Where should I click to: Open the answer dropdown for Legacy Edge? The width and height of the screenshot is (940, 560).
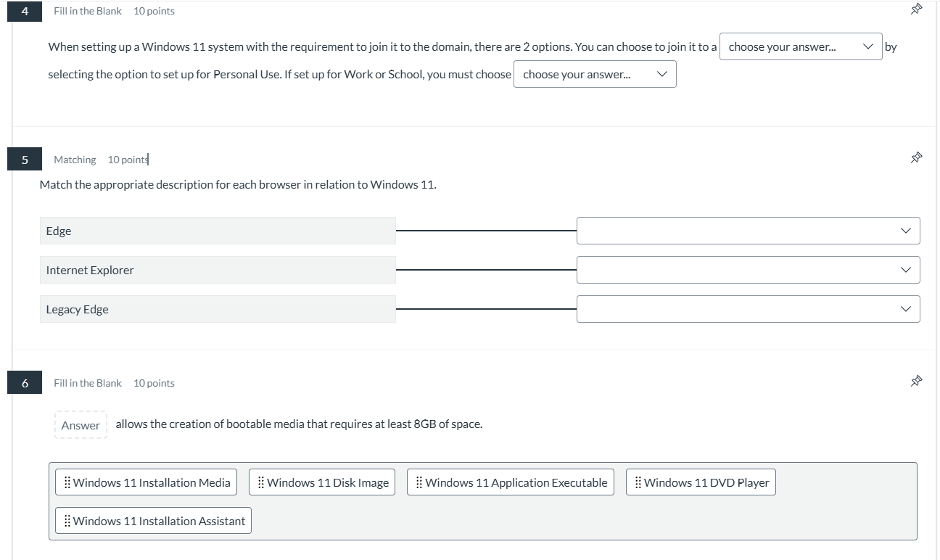point(748,309)
